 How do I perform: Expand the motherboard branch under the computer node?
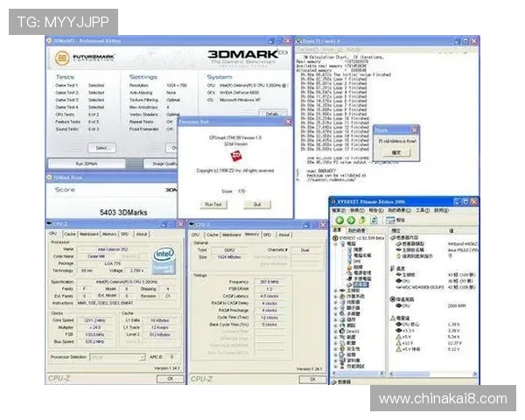coord(336,290)
